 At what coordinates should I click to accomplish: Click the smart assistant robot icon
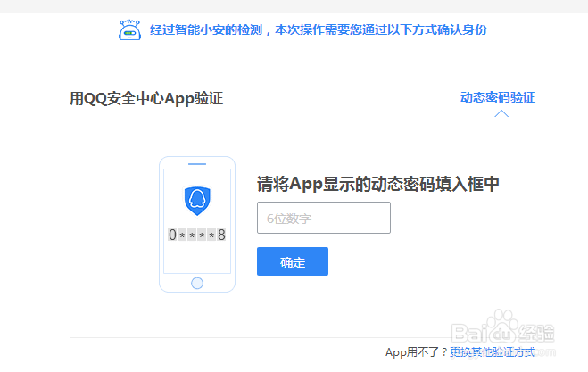point(129,30)
